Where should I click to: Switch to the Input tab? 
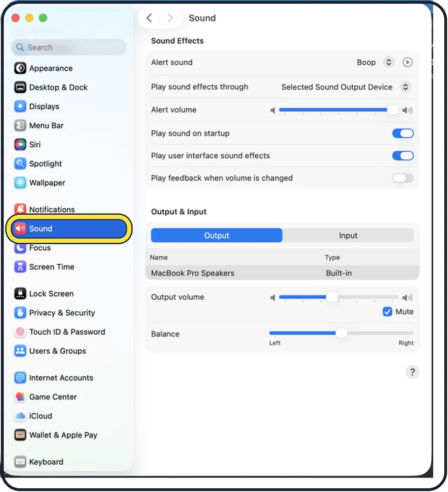[x=348, y=235]
